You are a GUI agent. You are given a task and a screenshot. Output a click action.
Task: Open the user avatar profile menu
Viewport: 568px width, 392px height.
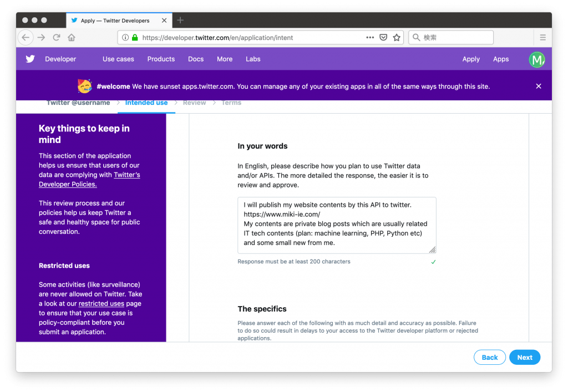click(x=536, y=59)
